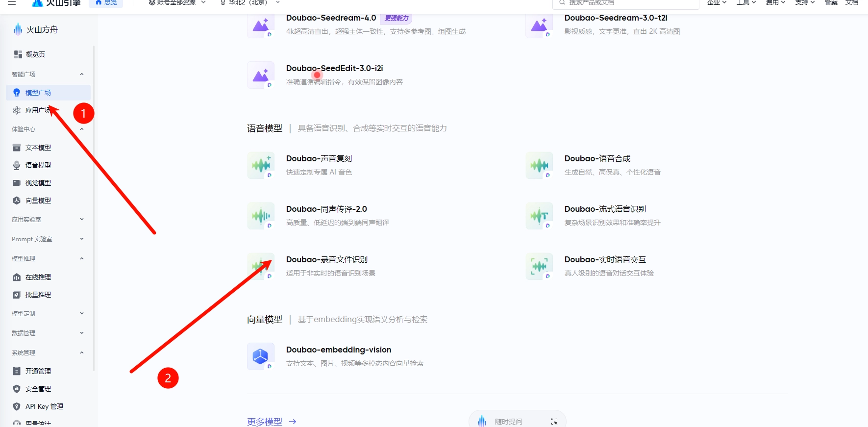The width and height of the screenshot is (868, 427).
Task: Click the Doubao-实时语音交互 icon
Action: pyautogui.click(x=539, y=266)
